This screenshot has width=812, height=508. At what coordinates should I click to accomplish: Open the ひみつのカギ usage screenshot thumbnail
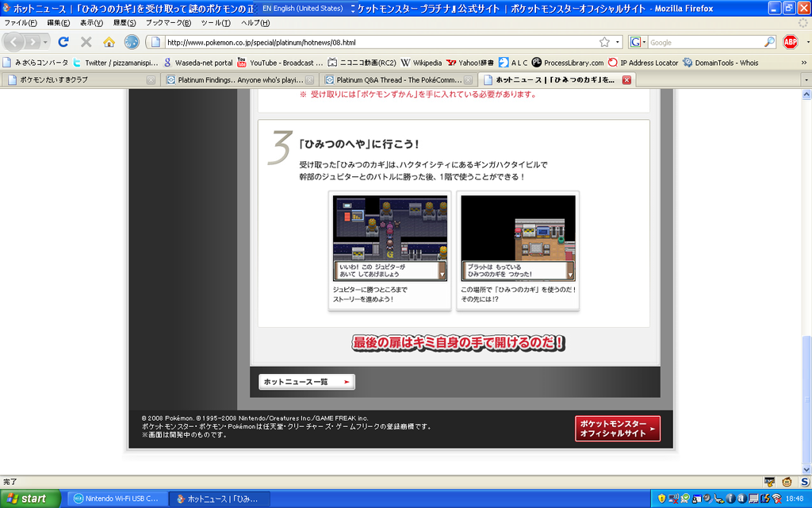pos(518,238)
